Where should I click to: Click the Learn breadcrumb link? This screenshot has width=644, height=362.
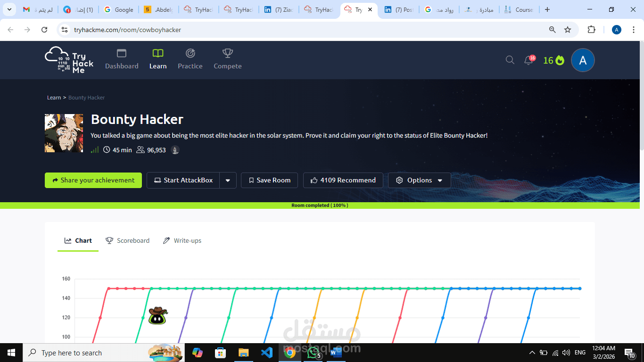click(54, 98)
